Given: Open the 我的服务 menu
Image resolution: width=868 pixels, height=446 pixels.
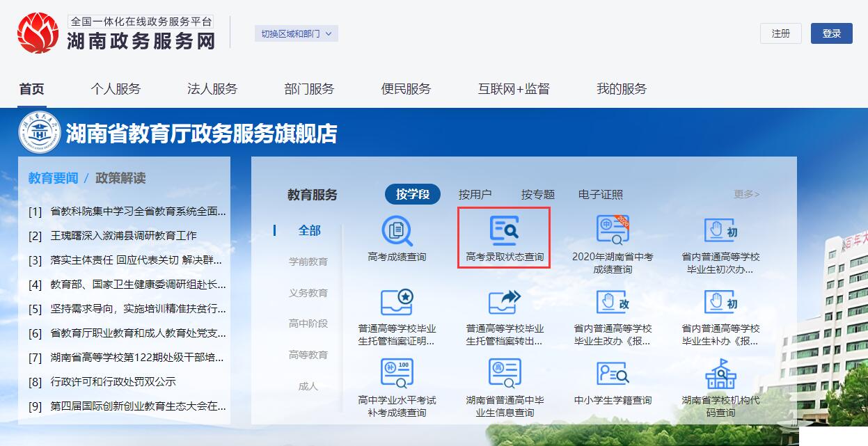Looking at the screenshot, I should tap(622, 89).
